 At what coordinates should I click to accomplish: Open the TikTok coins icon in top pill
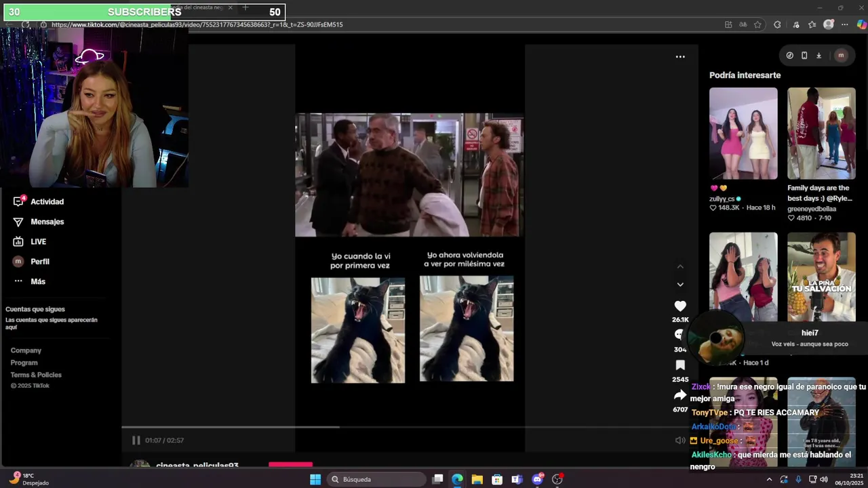point(789,56)
